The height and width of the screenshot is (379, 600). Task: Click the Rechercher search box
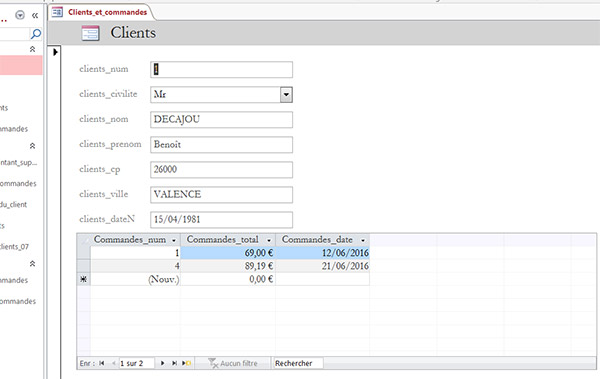[x=298, y=363]
